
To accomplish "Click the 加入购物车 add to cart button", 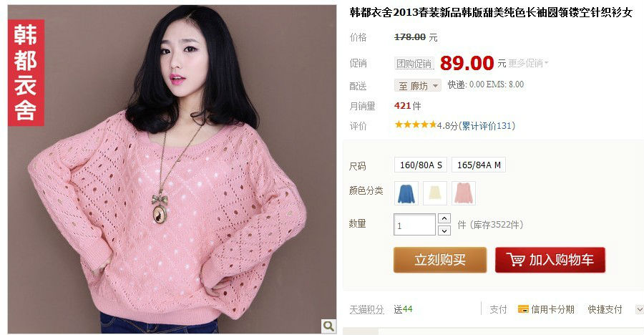I will coord(550,260).
